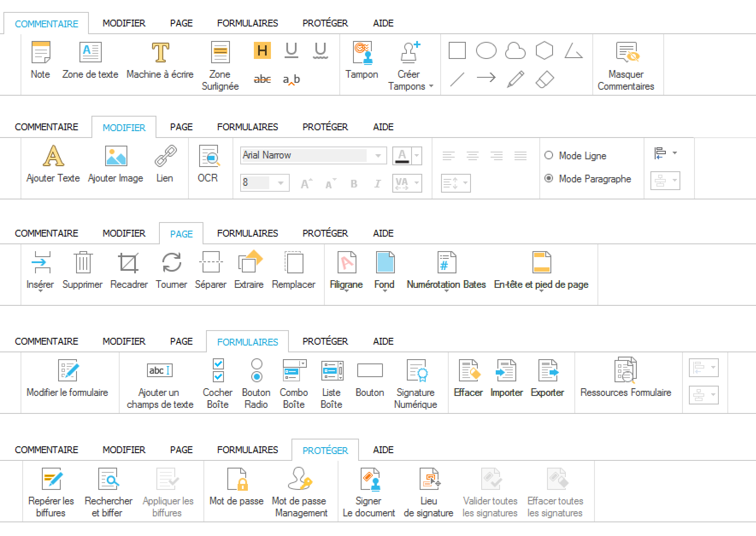Click Ajouter Image tool
The width and height of the screenshot is (756, 536).
[116, 164]
